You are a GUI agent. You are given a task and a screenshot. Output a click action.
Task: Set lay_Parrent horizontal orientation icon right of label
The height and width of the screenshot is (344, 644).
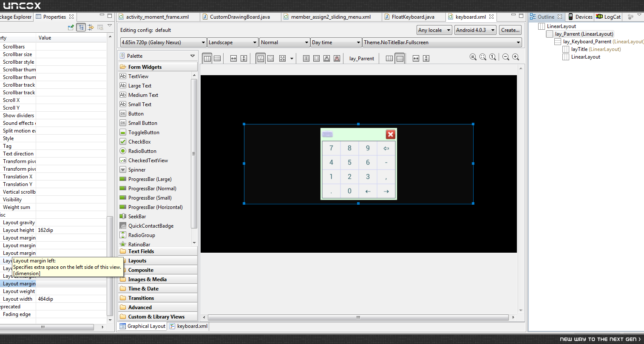(x=389, y=59)
